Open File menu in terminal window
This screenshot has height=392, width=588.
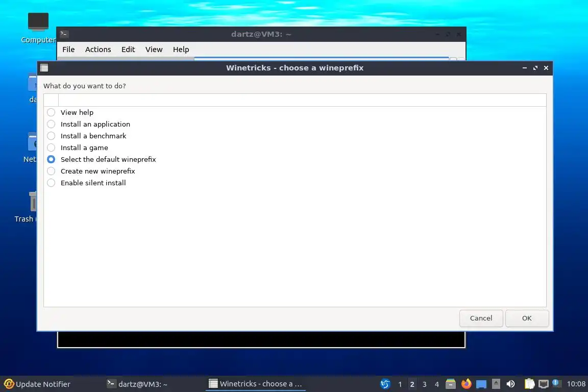coord(68,50)
